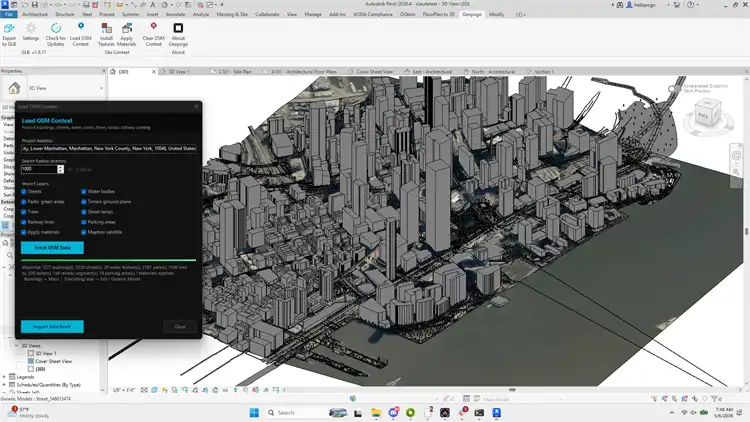
Task: Toggle Street lamps checkbox
Action: tap(84, 211)
